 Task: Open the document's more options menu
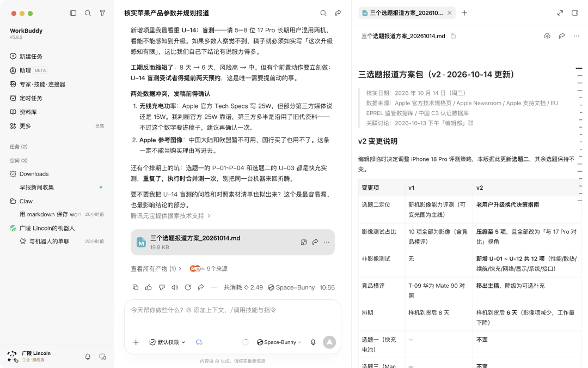click(577, 36)
